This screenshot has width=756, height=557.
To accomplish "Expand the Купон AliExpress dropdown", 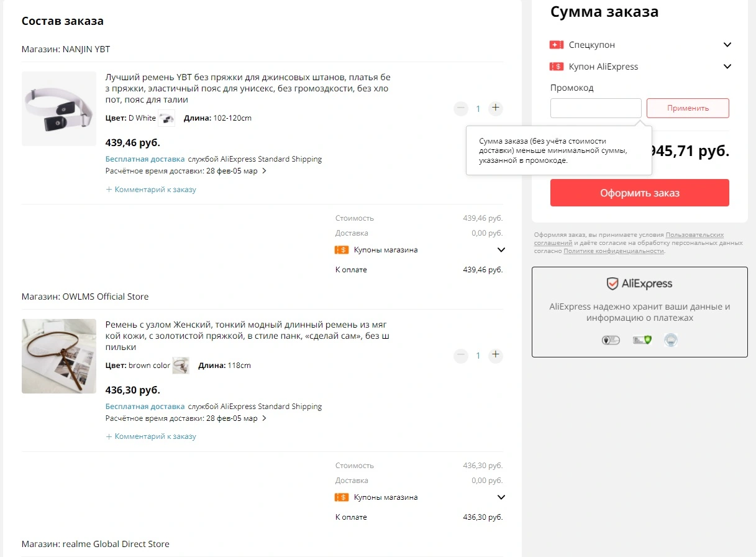I will (727, 67).
